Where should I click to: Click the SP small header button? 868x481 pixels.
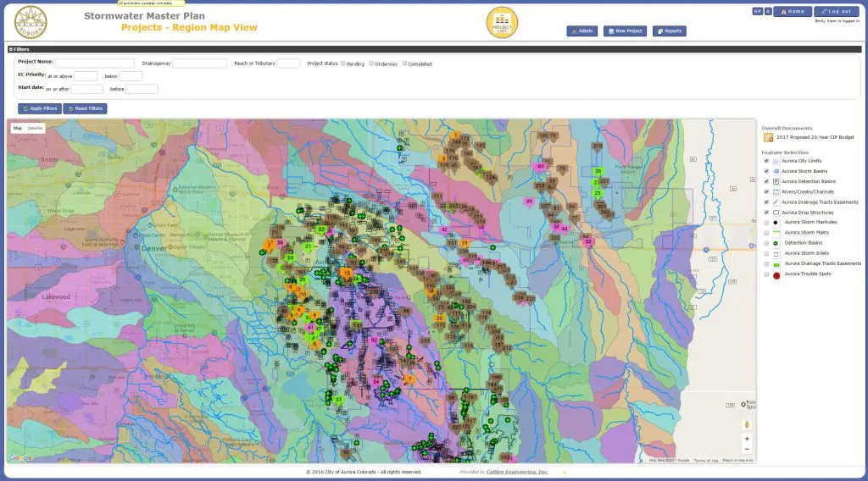[x=757, y=11]
